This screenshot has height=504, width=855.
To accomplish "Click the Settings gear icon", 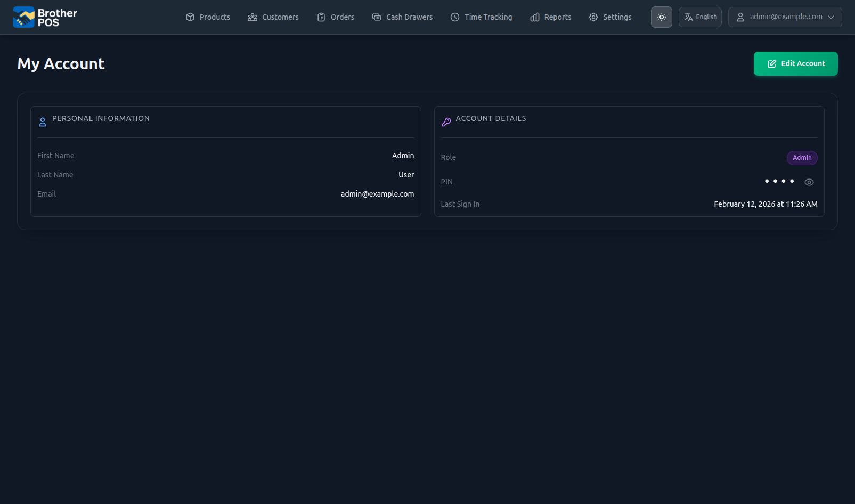I will 593,17.
